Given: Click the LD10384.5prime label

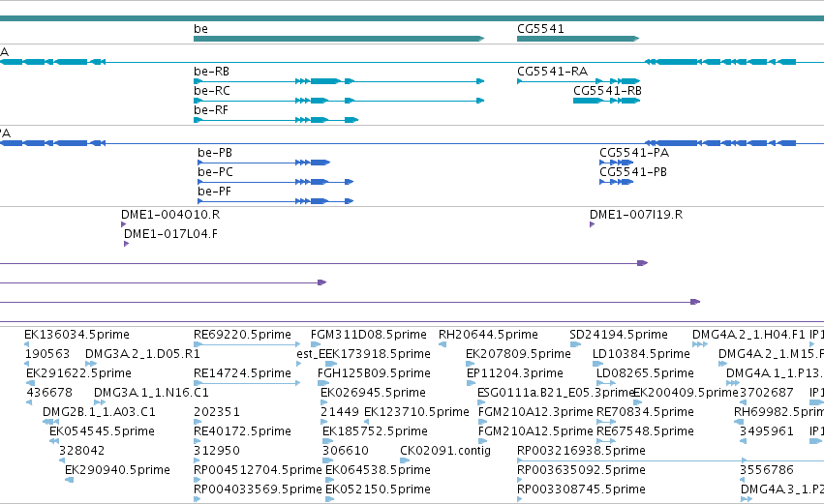Looking at the screenshot, I should pos(641,354).
